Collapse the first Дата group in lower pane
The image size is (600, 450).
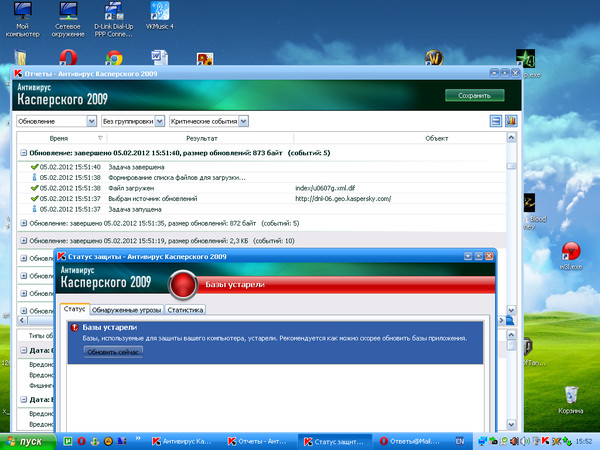pos(23,351)
